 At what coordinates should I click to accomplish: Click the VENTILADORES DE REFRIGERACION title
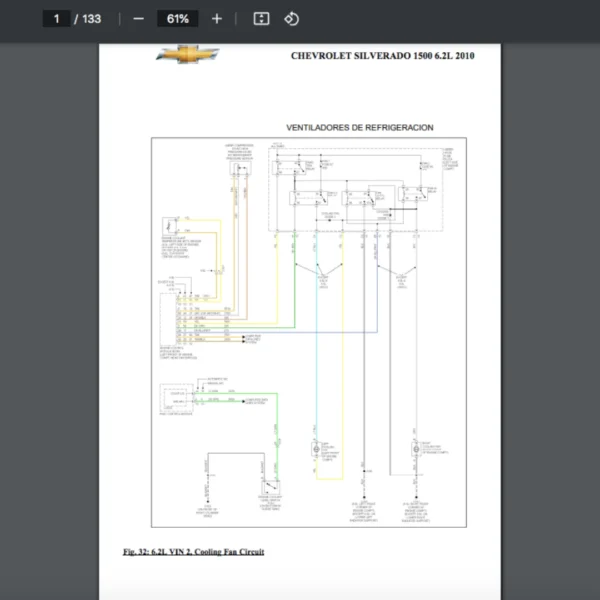point(359,128)
